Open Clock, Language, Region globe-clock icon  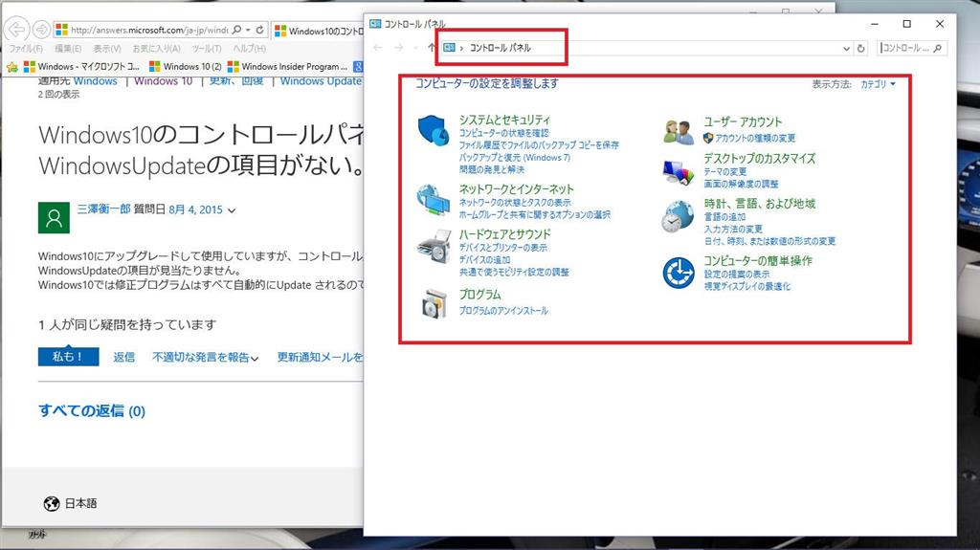click(679, 216)
